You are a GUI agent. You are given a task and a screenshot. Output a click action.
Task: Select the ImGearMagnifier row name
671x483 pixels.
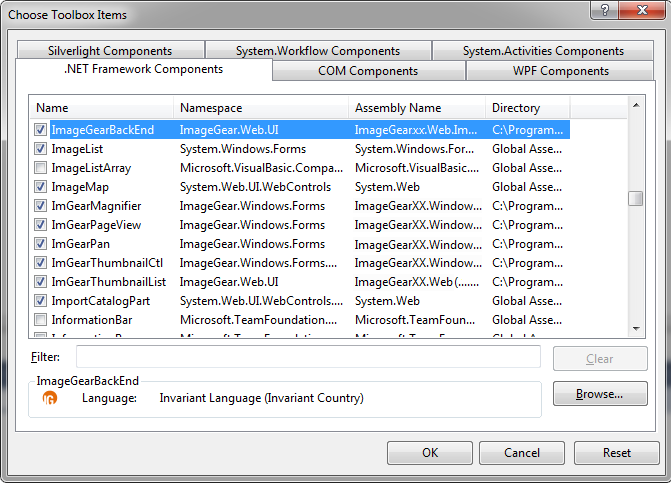click(96, 206)
